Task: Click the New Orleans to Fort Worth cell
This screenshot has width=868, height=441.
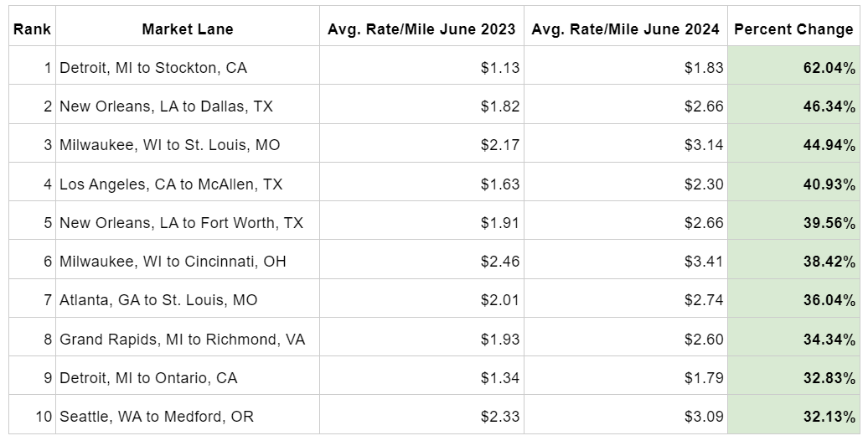Action: tap(188, 223)
